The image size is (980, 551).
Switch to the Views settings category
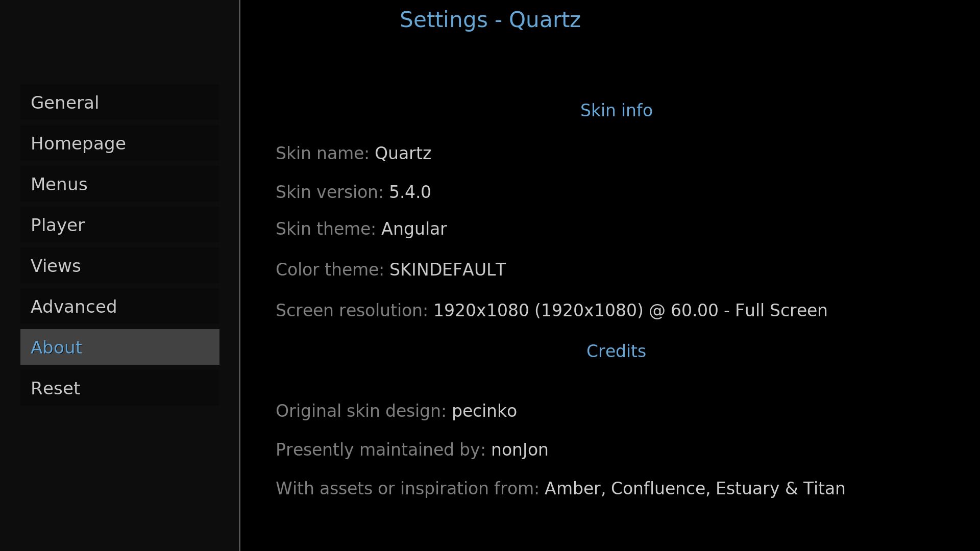click(x=119, y=266)
